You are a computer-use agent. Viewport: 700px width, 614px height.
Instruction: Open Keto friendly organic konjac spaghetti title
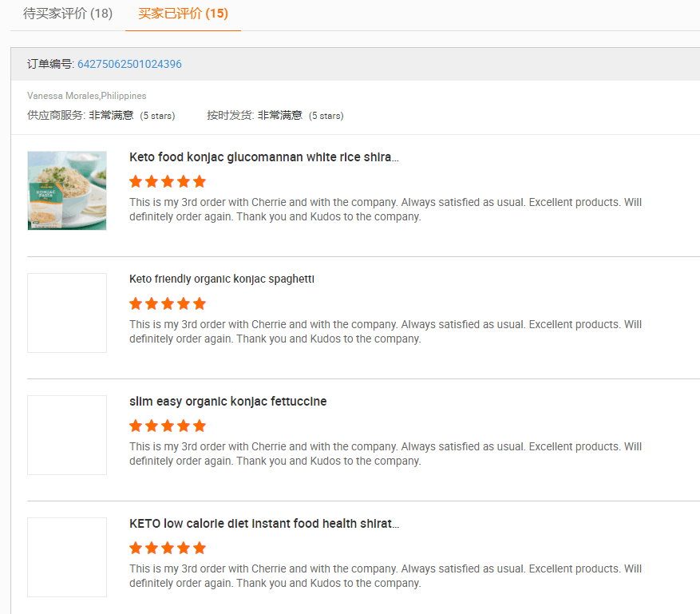(x=222, y=279)
